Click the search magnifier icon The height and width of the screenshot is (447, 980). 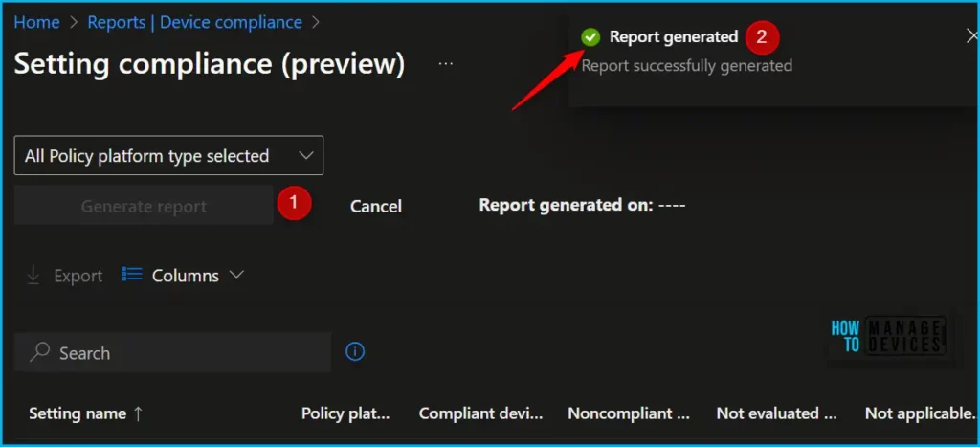[x=39, y=352]
